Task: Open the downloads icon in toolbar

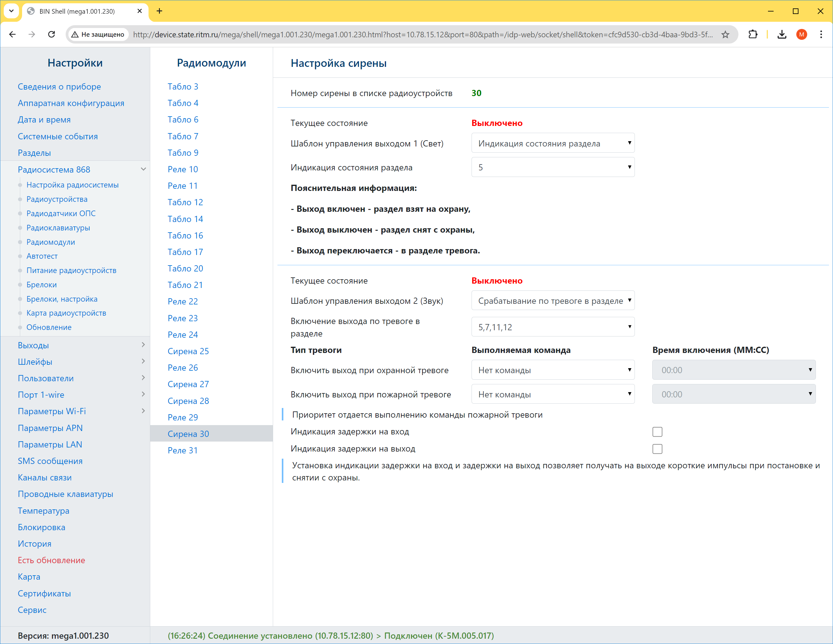Action: coord(782,34)
